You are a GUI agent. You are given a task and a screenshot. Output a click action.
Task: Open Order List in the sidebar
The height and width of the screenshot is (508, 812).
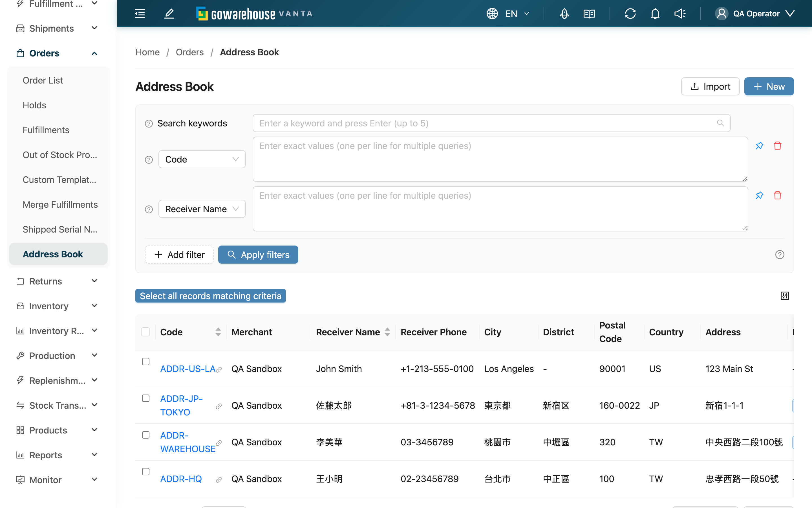(x=58, y=80)
